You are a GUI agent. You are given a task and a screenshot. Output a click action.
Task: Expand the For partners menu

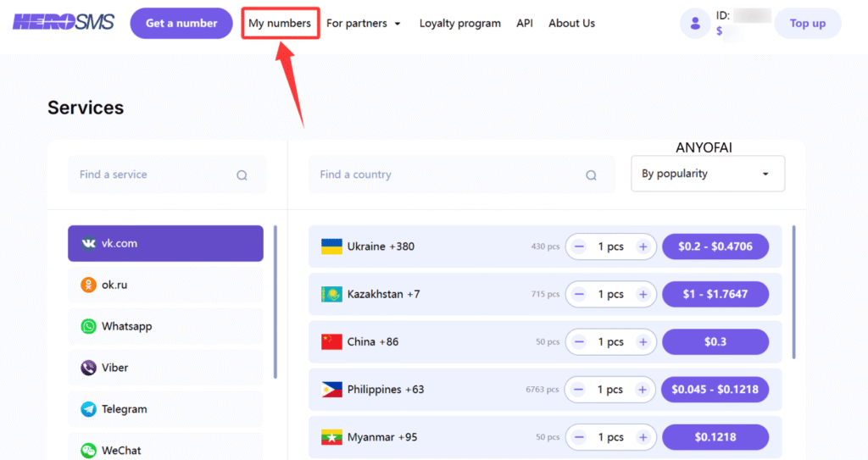click(363, 23)
